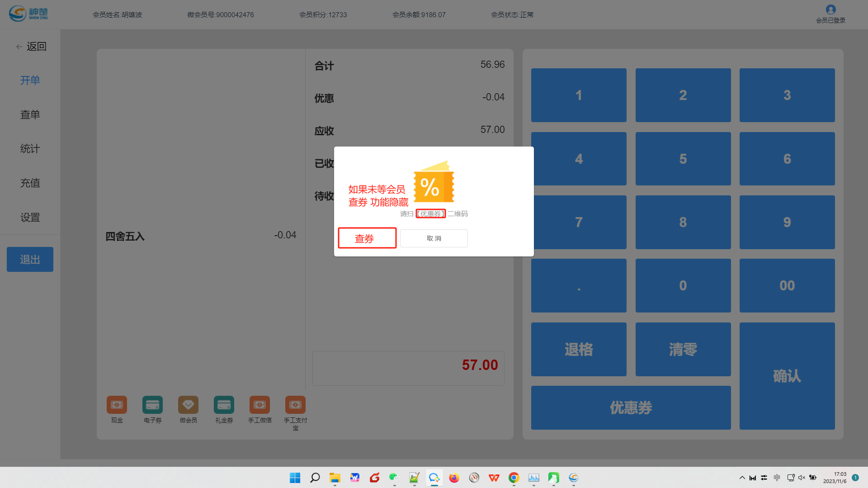The width and height of the screenshot is (868, 488).
Task: Click the 确认 confirm key
Action: (x=787, y=376)
